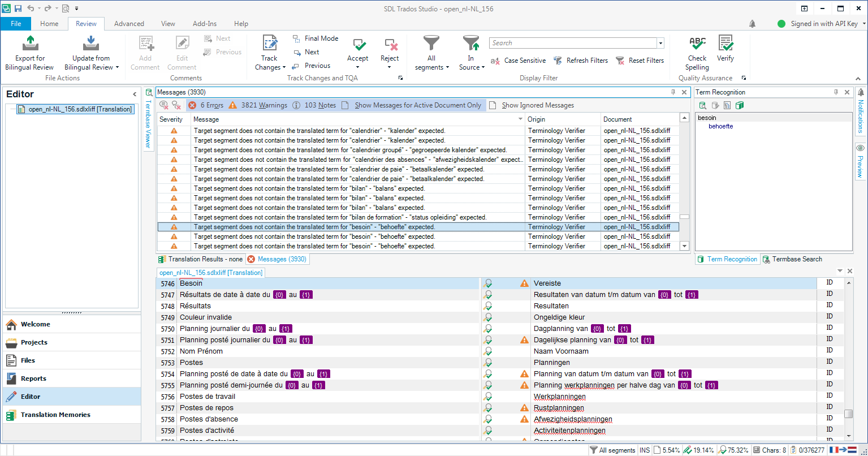The width and height of the screenshot is (868, 456).
Task: Toggle Final Mode for tracked changes
Action: (x=316, y=38)
